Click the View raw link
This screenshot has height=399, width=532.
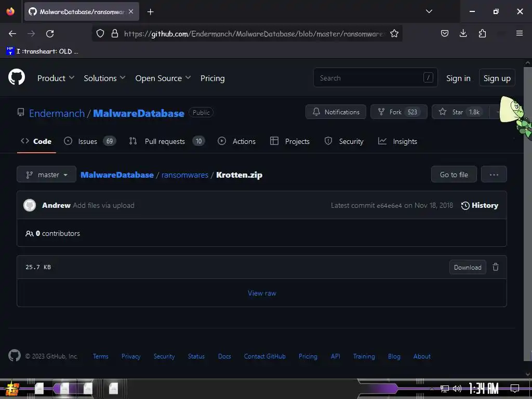(x=262, y=293)
